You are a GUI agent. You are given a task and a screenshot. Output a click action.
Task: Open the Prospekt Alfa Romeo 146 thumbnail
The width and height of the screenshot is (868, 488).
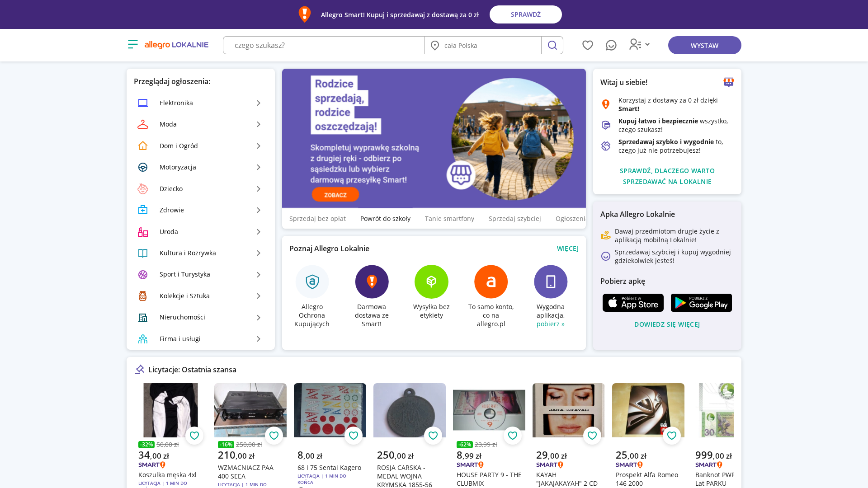648,410
